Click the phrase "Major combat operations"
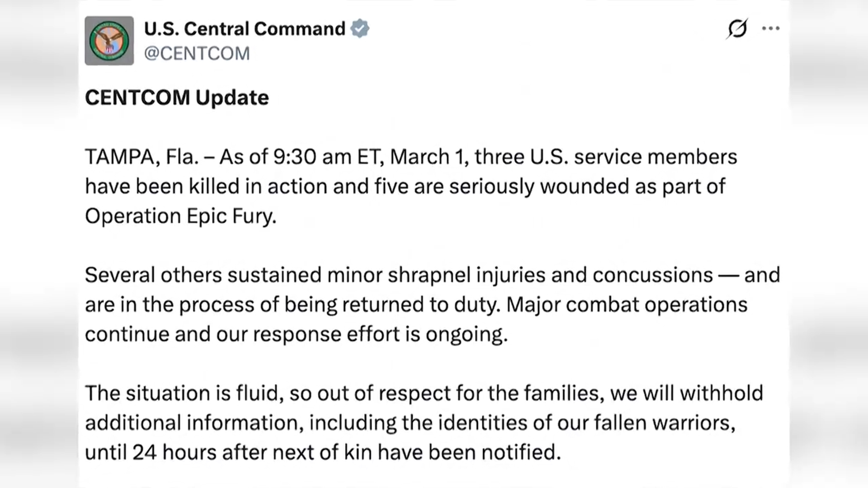The image size is (868, 488). [627, 305]
